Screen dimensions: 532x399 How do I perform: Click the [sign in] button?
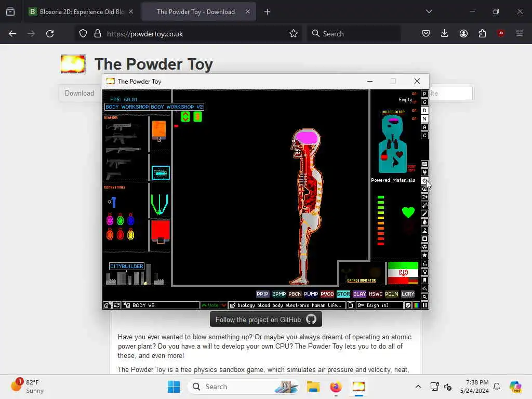(379, 305)
